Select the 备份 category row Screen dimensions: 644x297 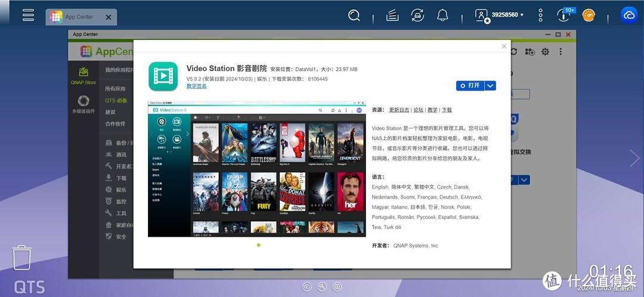point(119,143)
